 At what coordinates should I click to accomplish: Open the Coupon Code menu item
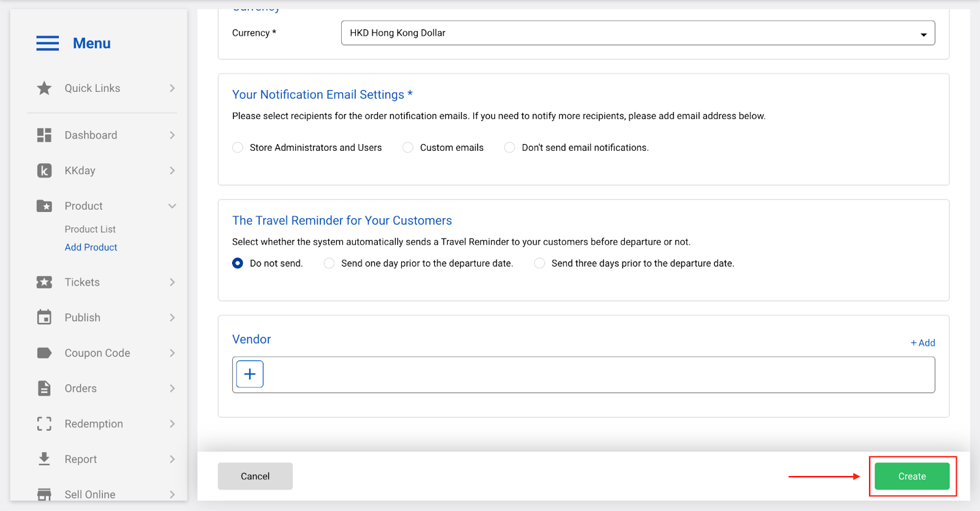coord(97,353)
